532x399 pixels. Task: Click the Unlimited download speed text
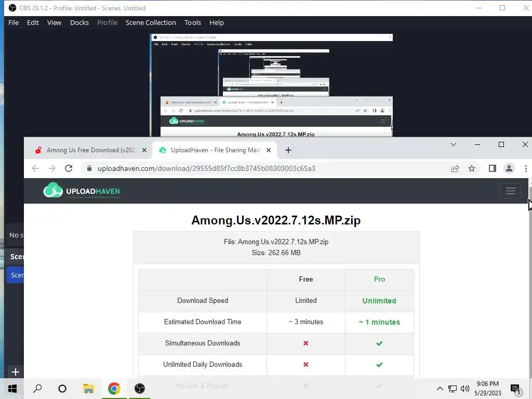click(x=379, y=301)
